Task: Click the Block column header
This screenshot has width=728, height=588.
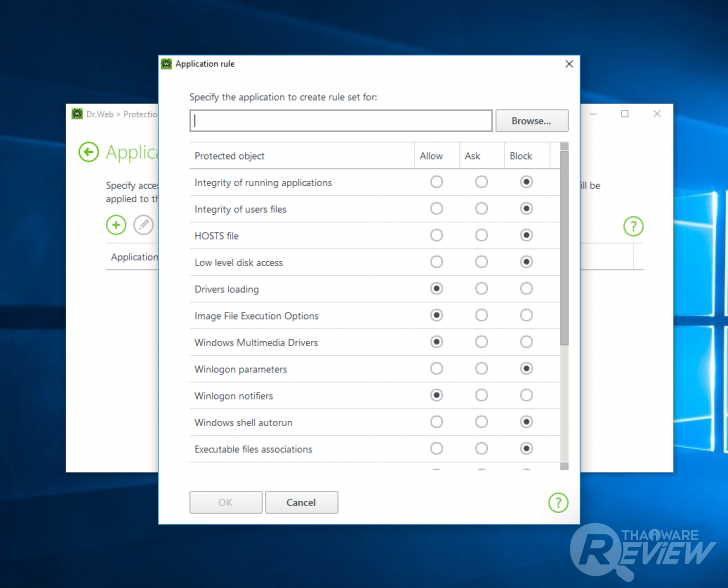Action: (x=527, y=156)
